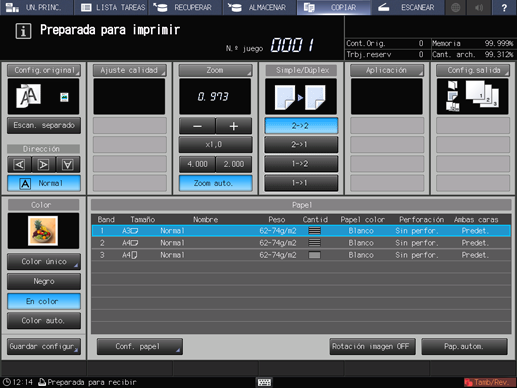Expand the Ajuste calidad menu
Screen dimensions: 517x388
(x=129, y=70)
